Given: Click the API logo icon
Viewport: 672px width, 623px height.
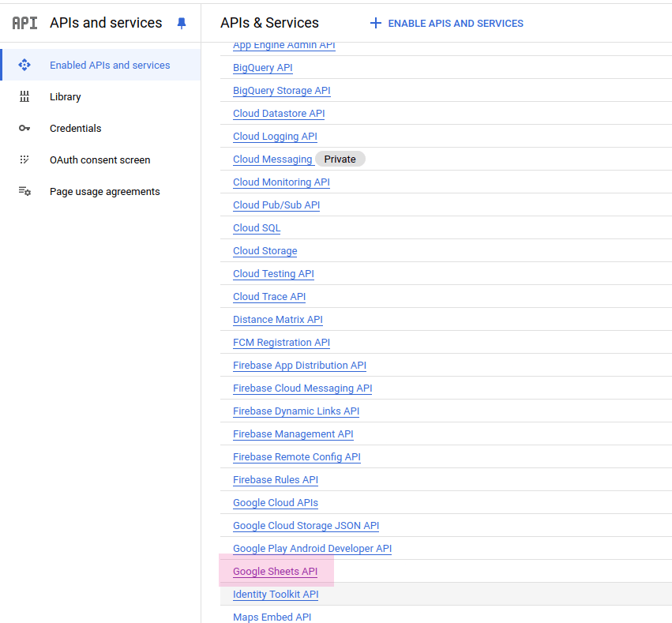Looking at the screenshot, I should (x=24, y=23).
